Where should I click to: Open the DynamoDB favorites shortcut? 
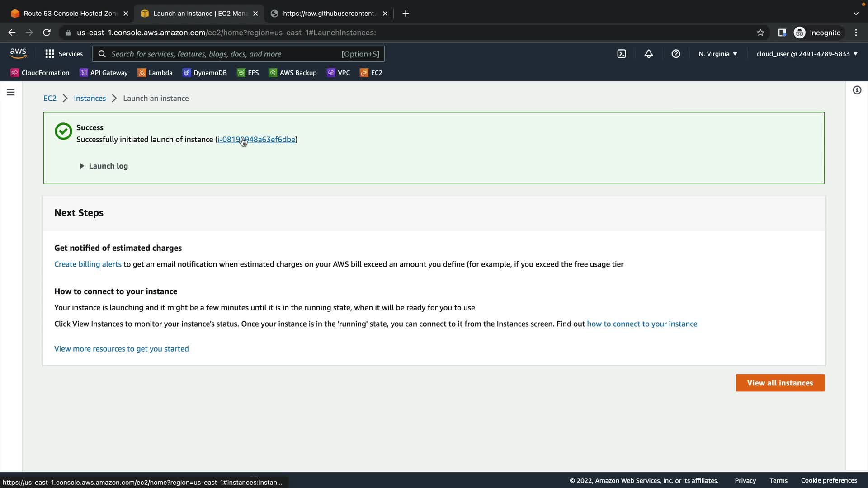click(x=205, y=73)
